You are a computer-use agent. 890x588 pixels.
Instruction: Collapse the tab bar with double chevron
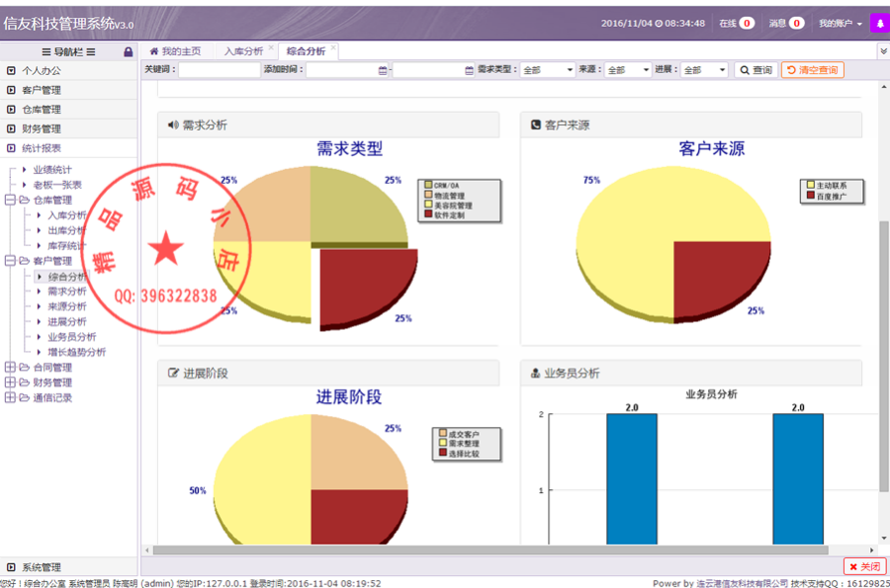point(882,51)
